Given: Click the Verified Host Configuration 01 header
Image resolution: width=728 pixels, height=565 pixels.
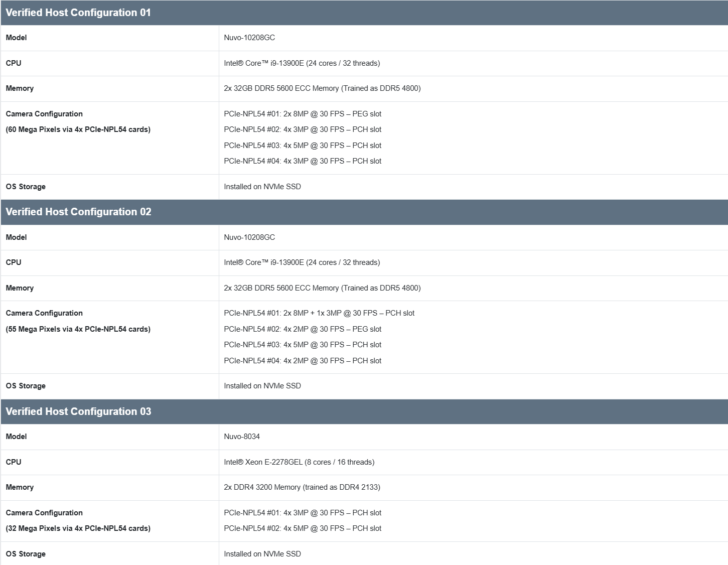Looking at the screenshot, I should coord(78,13).
